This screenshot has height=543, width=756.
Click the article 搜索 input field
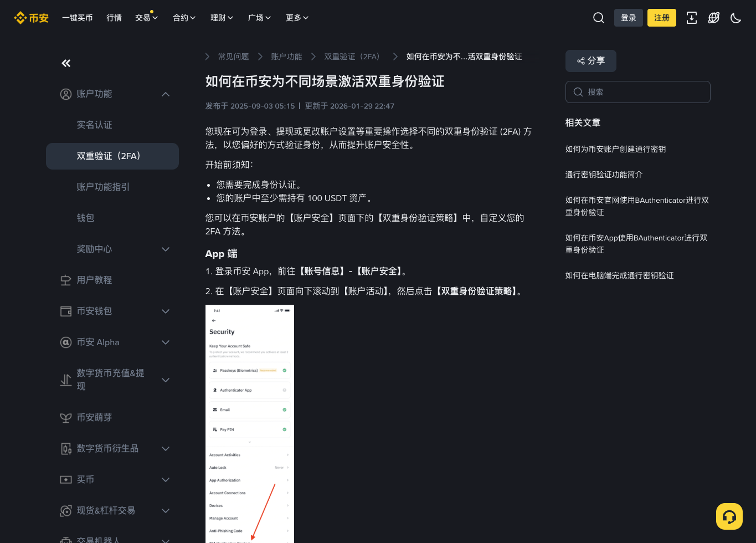(x=638, y=92)
